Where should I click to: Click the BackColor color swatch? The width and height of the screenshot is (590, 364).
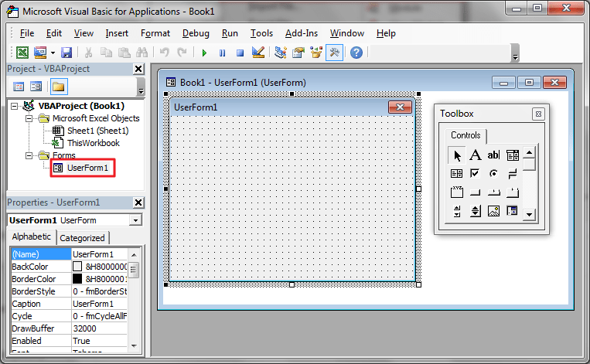(x=77, y=267)
